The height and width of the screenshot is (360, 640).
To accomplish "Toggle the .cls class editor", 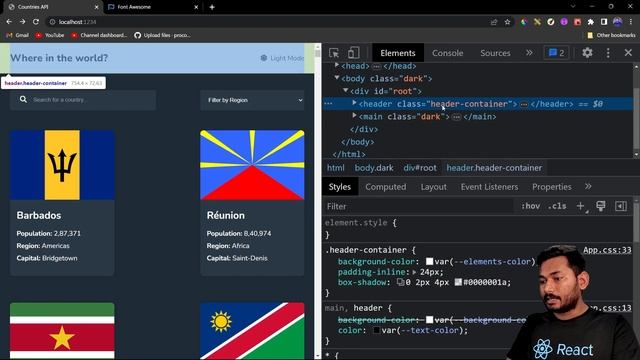I will (x=557, y=207).
